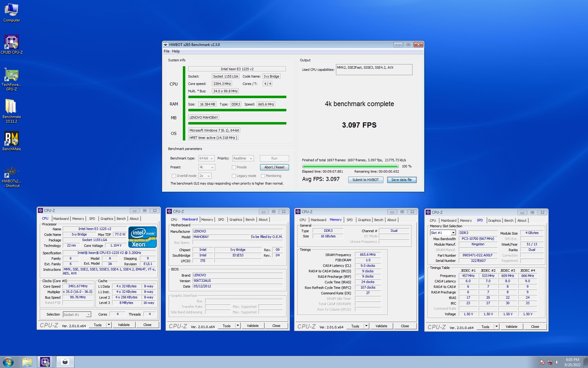Screen dimensions: 588x368
Task: Switch to SPD tab in the Mainboard CPU-Z window
Action: tap(221, 220)
